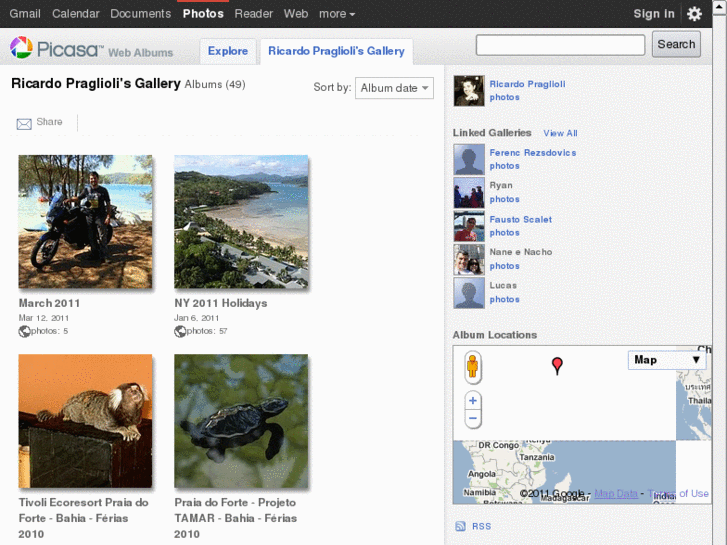Open the settings gear icon
This screenshot has height=545, width=727.
coord(694,14)
